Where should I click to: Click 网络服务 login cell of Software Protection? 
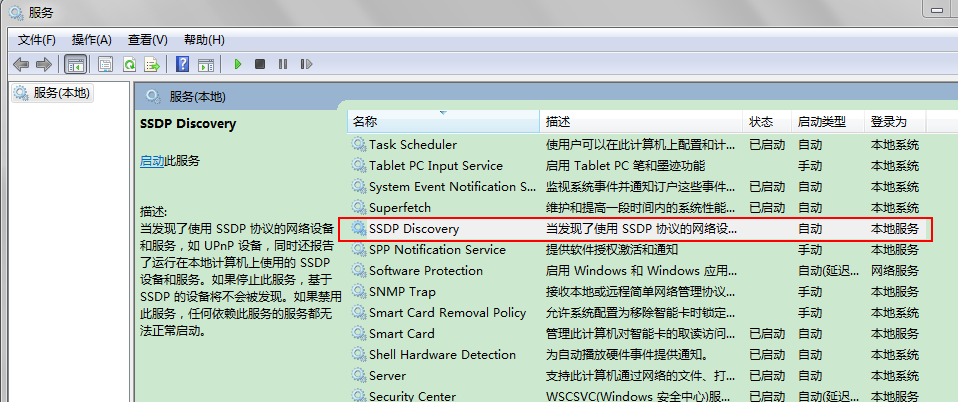[894, 271]
